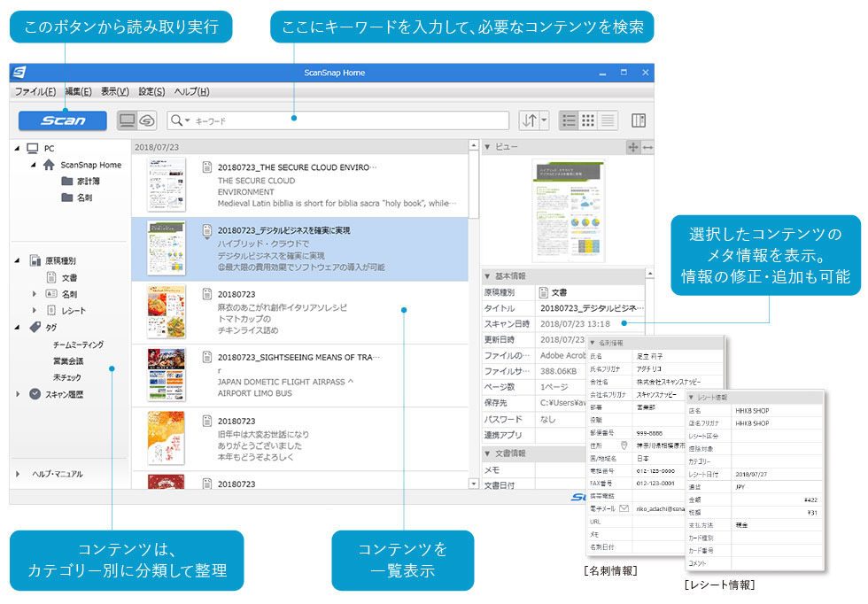Select the ScanSnap Home folder

90,165
